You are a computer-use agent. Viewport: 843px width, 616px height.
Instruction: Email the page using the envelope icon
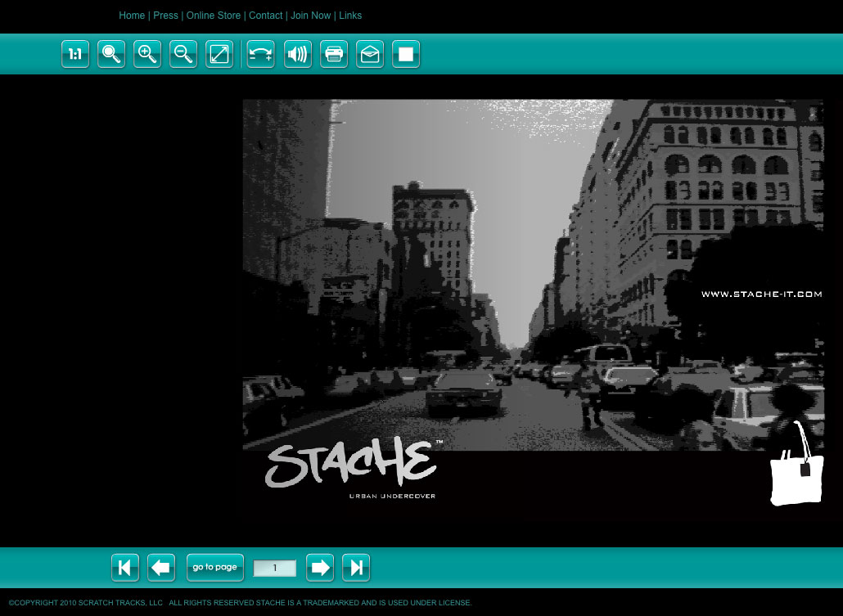pos(370,54)
